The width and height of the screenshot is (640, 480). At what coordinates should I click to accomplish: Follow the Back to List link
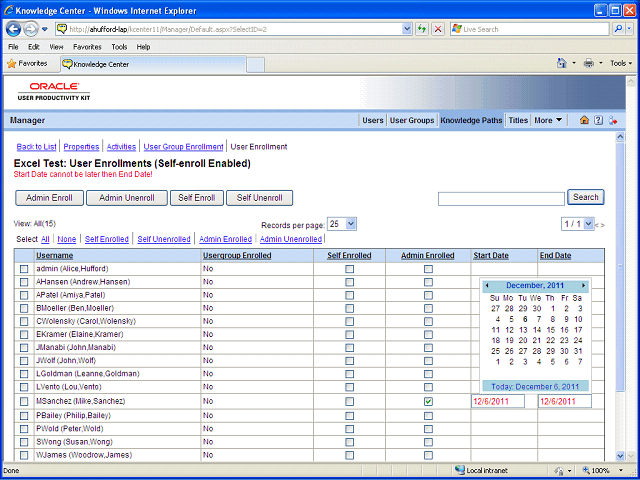tap(36, 147)
